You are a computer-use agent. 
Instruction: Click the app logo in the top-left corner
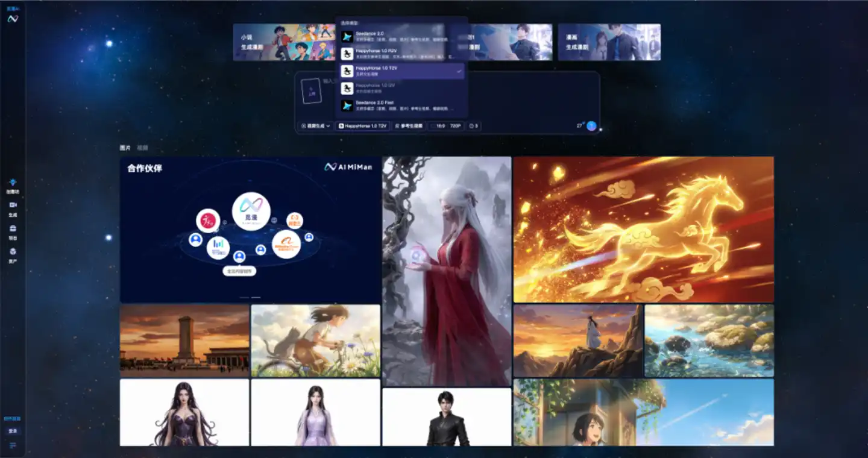pyautogui.click(x=13, y=19)
